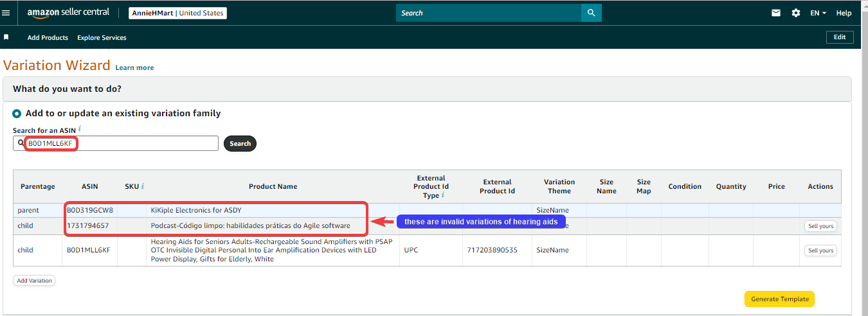Open the EN language dropdown
The height and width of the screenshot is (316, 868).
click(x=818, y=13)
